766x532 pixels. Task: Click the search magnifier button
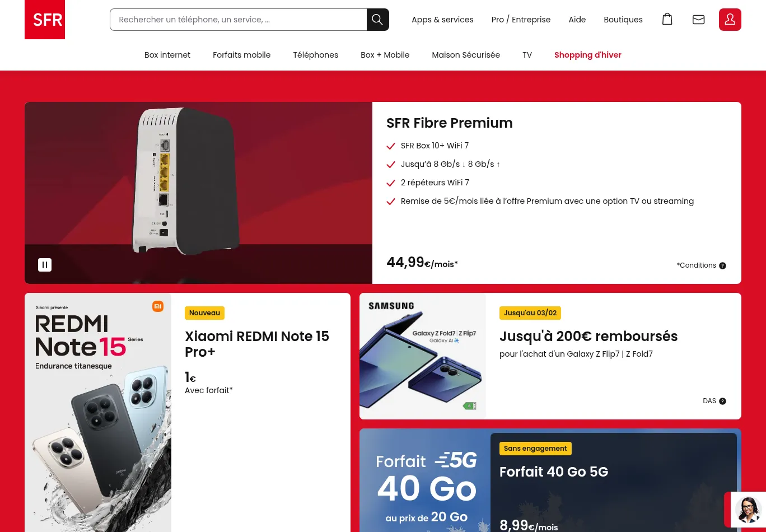378,20
